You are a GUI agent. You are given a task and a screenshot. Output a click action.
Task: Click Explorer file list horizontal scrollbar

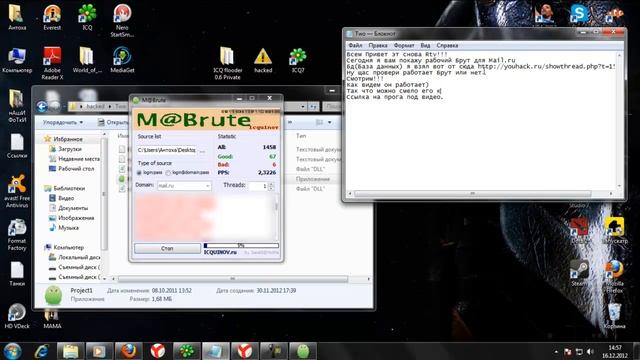click(x=233, y=279)
